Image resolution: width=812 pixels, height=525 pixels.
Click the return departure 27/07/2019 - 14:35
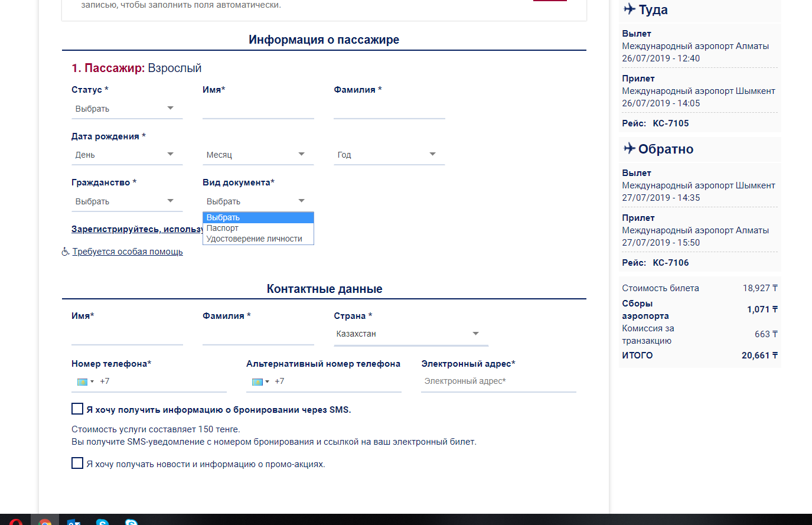661,198
